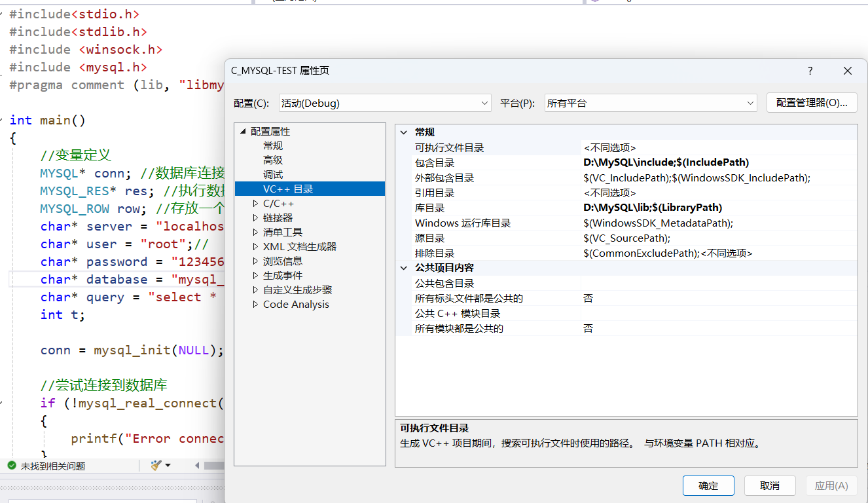868x503 pixels.
Task: Click the green check status icon in the editor
Action: 11,466
